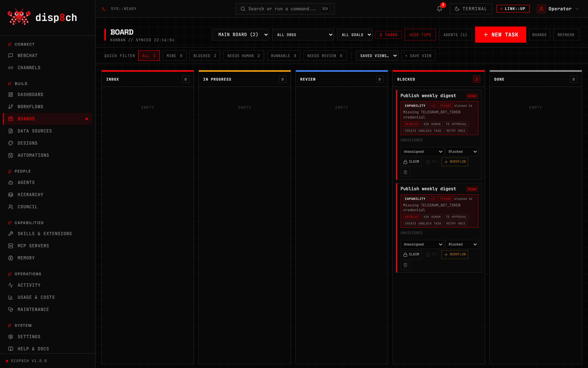Open status dropdown on second blocked card
588x368 pixels.
coord(462,244)
